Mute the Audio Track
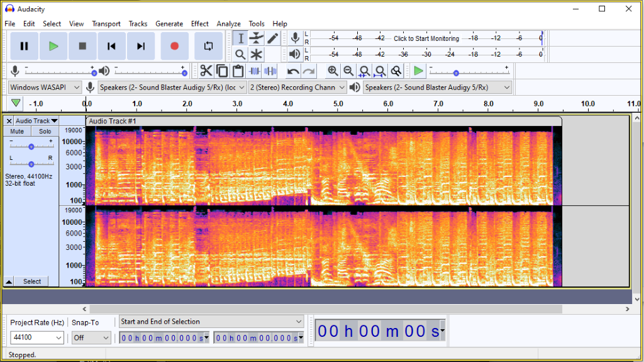 (17, 132)
